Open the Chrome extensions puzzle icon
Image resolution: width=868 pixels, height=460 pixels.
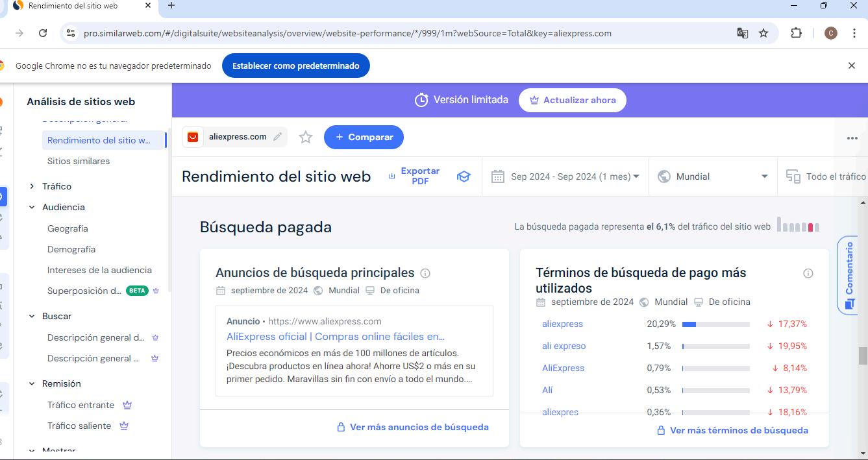[x=796, y=33]
